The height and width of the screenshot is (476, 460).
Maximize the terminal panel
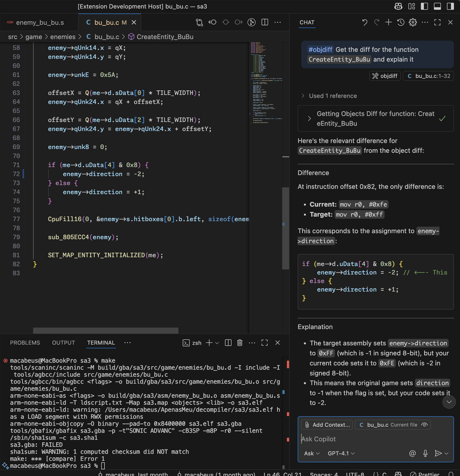(265, 343)
